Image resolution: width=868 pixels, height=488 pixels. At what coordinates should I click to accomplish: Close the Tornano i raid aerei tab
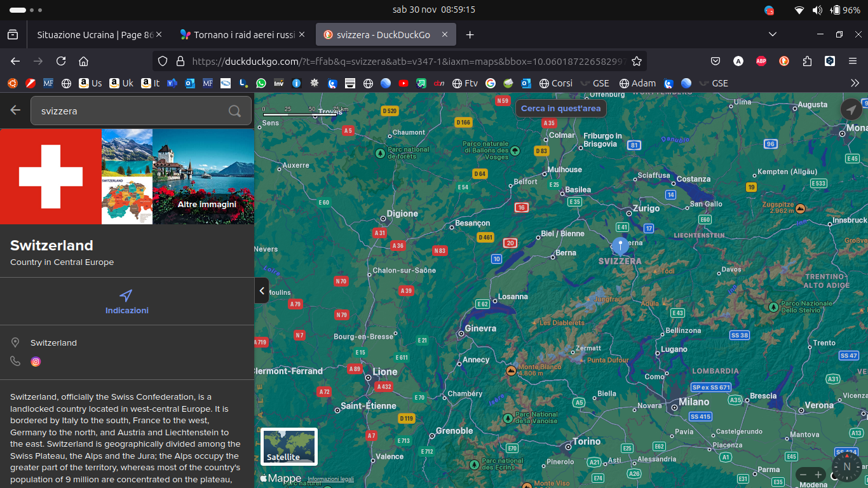pos(302,35)
